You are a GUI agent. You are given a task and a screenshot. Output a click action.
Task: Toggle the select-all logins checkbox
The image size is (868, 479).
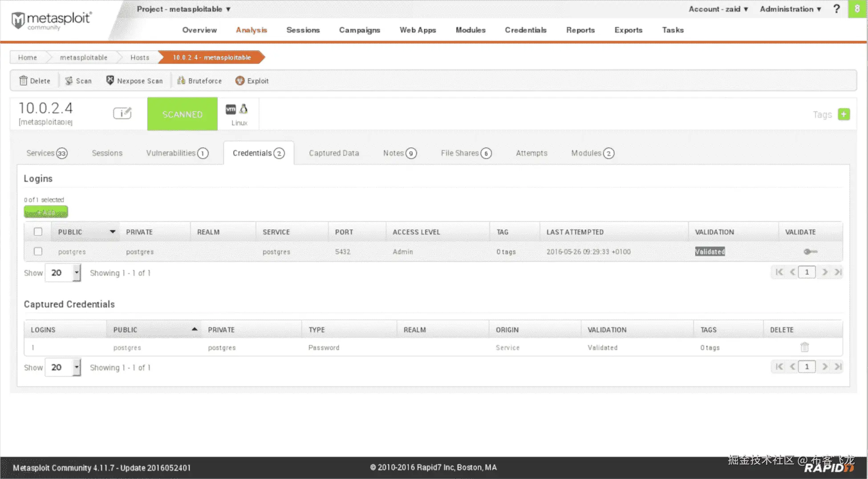point(38,232)
